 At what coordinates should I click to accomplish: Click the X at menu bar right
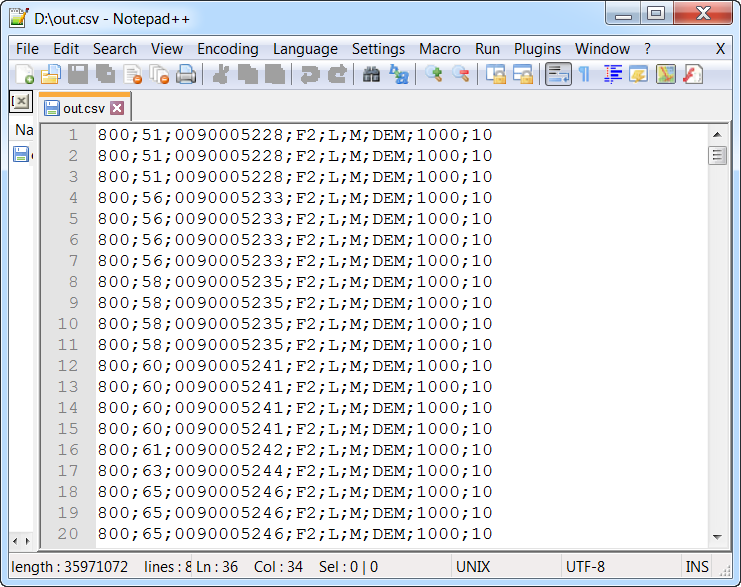(x=720, y=49)
